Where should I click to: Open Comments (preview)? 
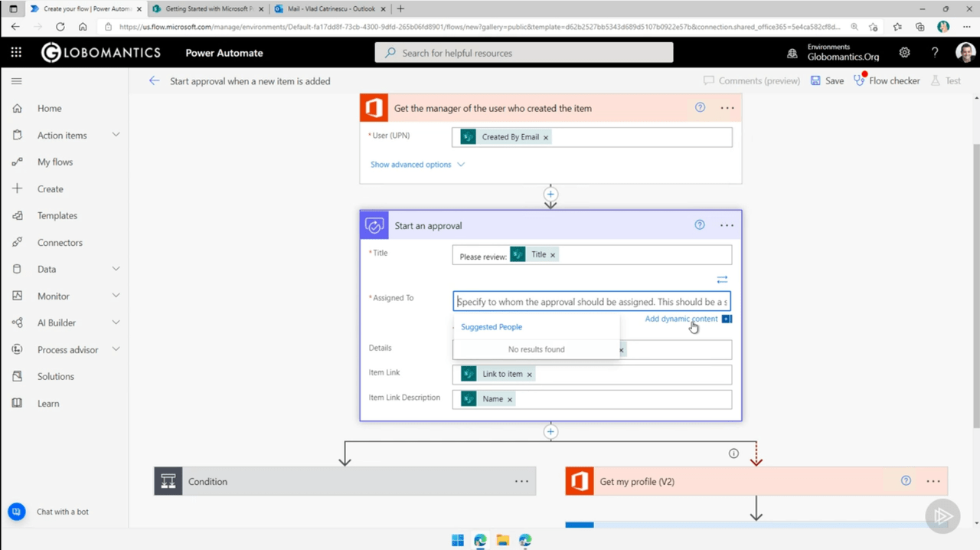(751, 80)
